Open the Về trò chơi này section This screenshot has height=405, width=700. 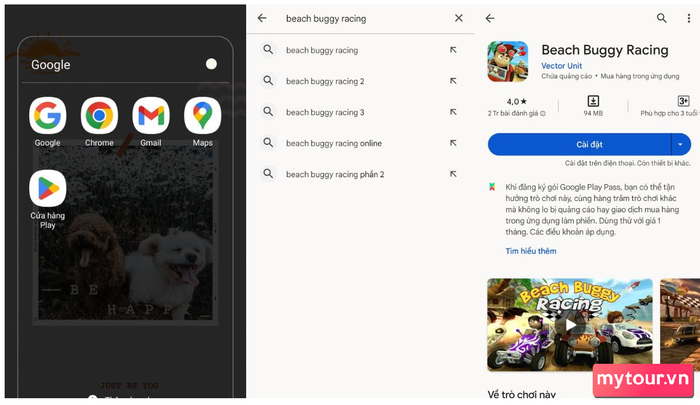pyautogui.click(x=521, y=394)
